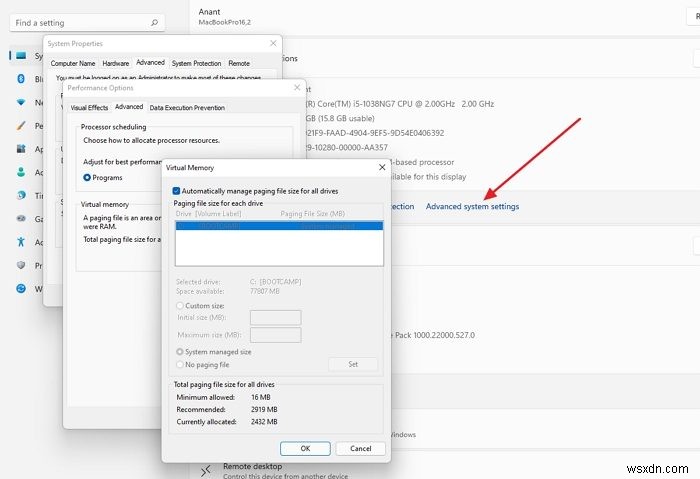Viewport: 700px width, 479px height.
Task: Select the C: BOOTCAMP drive row
Action: [x=279, y=226]
